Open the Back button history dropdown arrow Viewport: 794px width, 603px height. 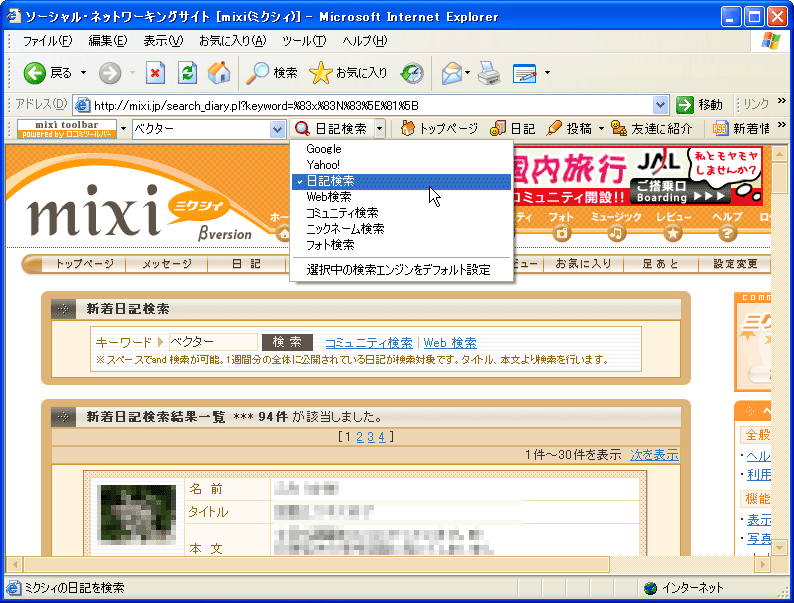click(x=84, y=73)
